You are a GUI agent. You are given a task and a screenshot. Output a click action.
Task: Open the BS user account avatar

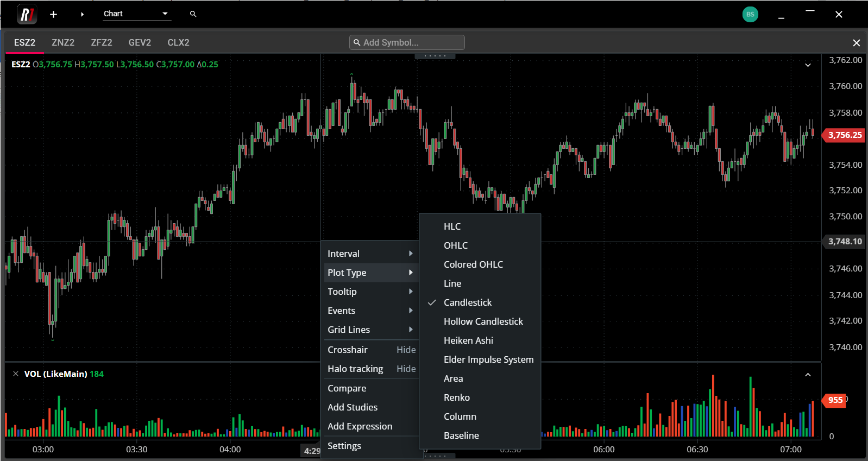pos(750,15)
